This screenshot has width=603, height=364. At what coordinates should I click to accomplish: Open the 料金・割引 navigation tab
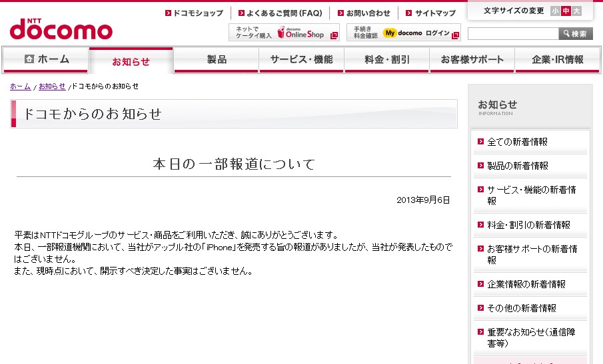click(x=387, y=59)
